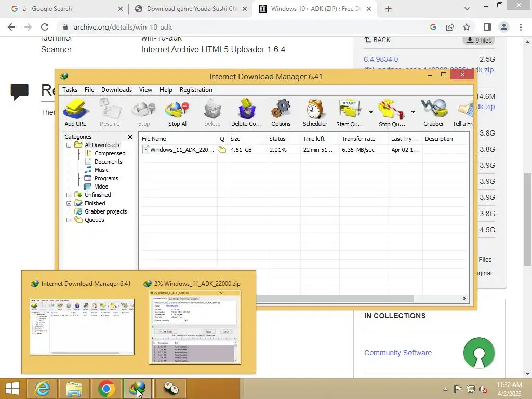
Task: Click the Chrome reload page icon
Action: tap(45, 27)
